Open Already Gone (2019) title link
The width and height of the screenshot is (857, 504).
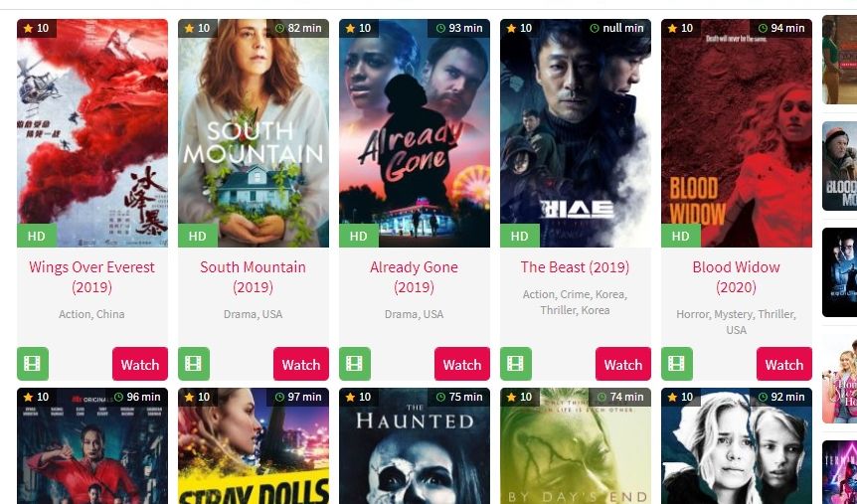click(x=414, y=277)
